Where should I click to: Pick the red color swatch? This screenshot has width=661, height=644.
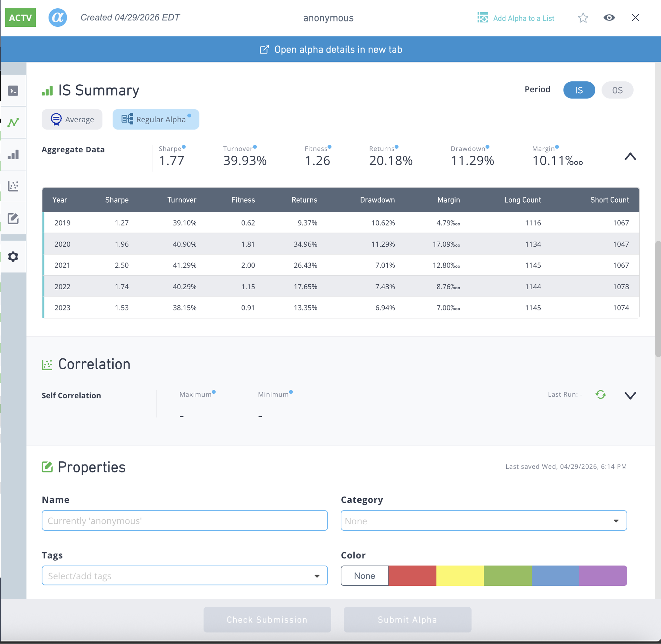point(412,575)
